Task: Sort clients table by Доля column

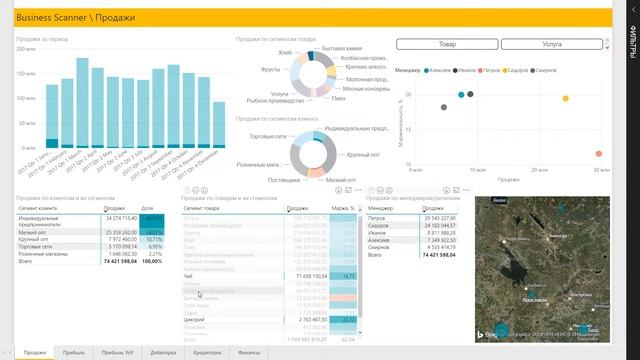Action: pyautogui.click(x=147, y=208)
